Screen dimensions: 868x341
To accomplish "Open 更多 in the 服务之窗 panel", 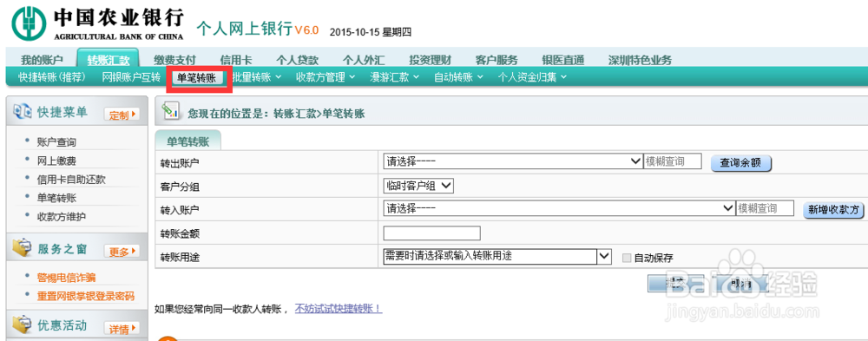I will pos(122,252).
